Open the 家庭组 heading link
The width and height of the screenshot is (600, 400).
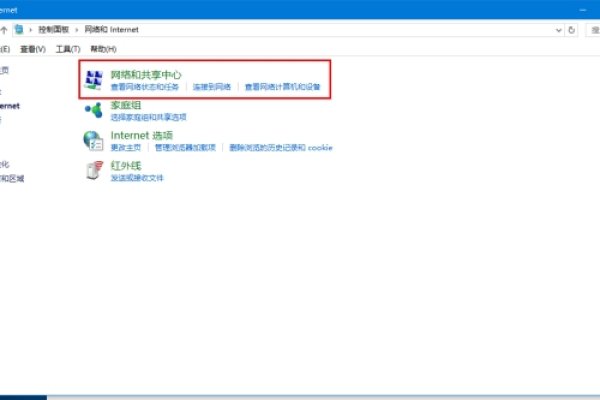pos(126,105)
